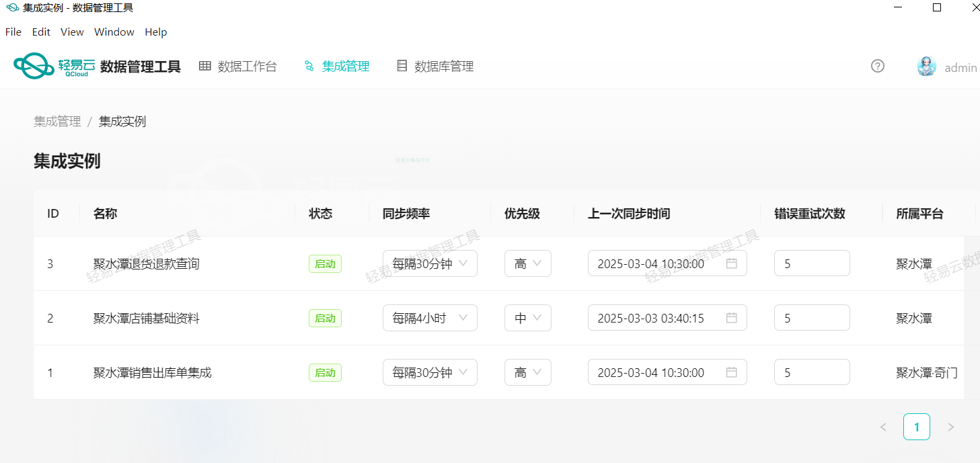Screen dimensions: 980x463
Task: Open the Edit menu
Action: point(41,32)
